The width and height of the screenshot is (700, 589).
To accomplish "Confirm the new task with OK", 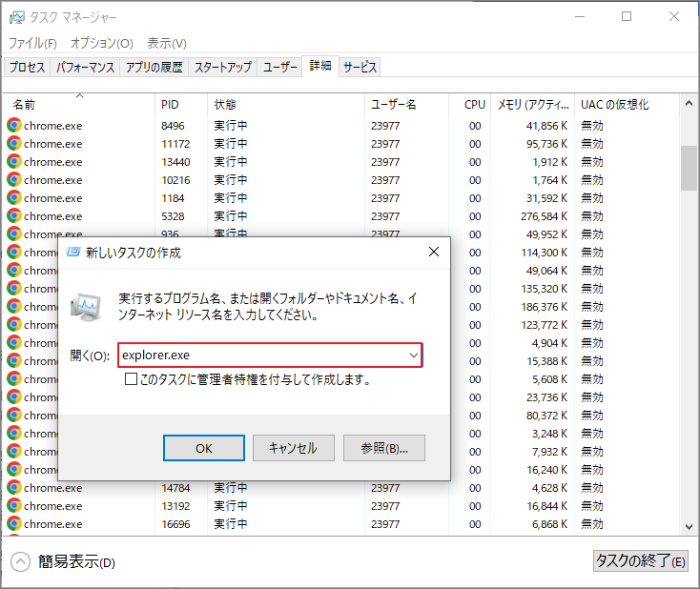I will point(204,448).
